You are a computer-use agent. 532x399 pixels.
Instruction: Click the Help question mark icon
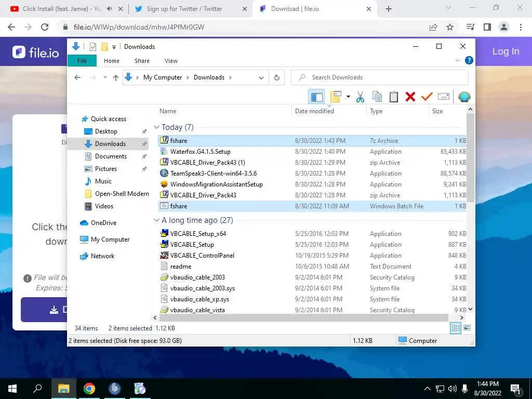[469, 60]
